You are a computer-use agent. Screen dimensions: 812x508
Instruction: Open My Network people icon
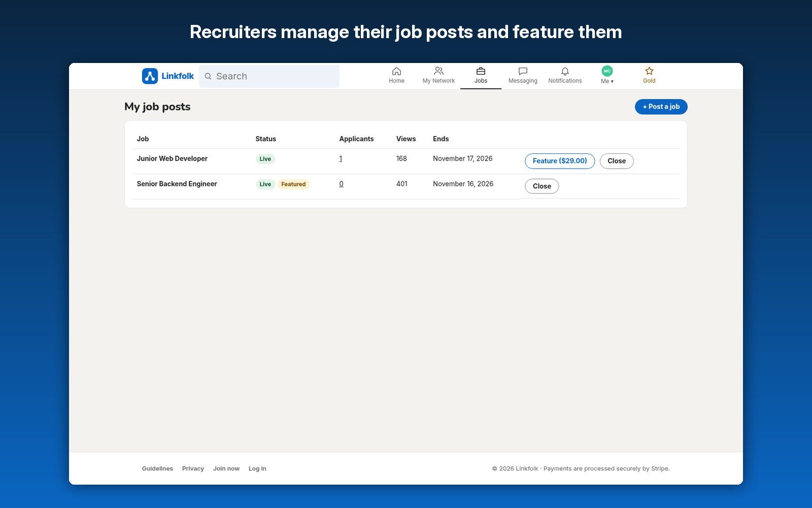point(438,71)
